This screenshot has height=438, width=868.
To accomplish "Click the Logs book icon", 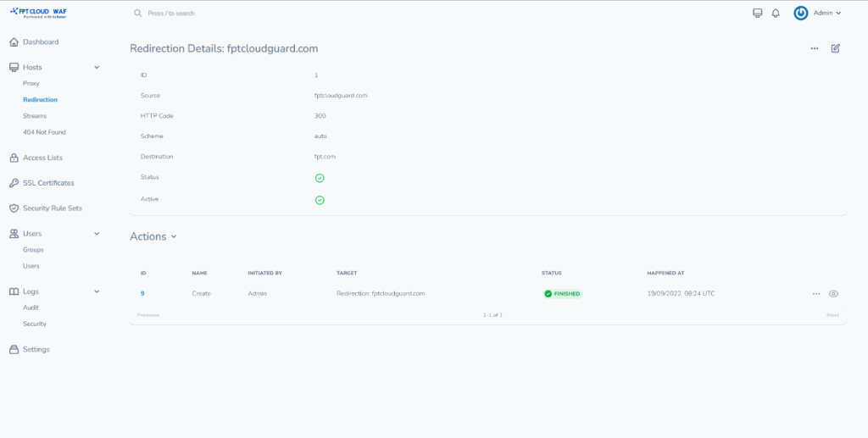I will click(14, 291).
